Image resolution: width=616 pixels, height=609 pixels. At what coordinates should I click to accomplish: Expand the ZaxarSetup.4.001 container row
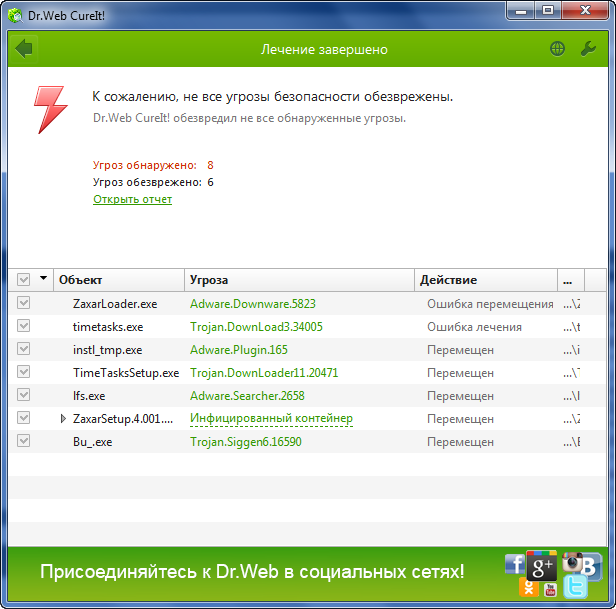[63, 418]
